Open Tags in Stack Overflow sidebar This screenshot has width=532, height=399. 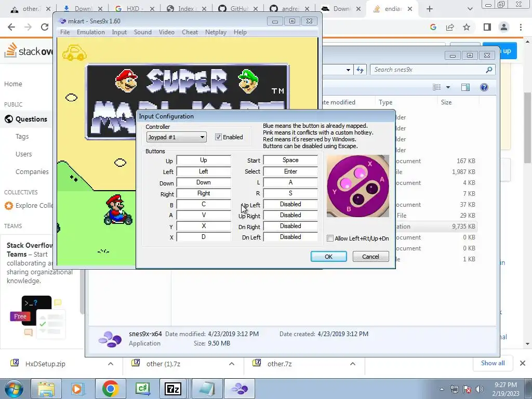22,137
